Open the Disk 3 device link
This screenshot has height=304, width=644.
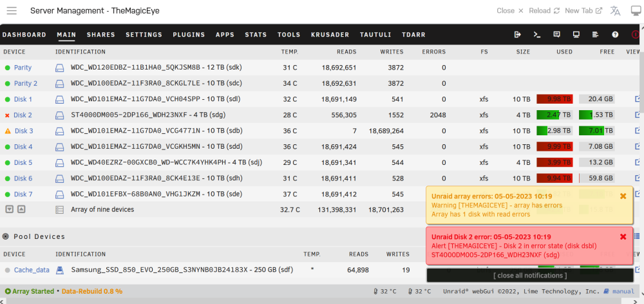pyautogui.click(x=24, y=131)
